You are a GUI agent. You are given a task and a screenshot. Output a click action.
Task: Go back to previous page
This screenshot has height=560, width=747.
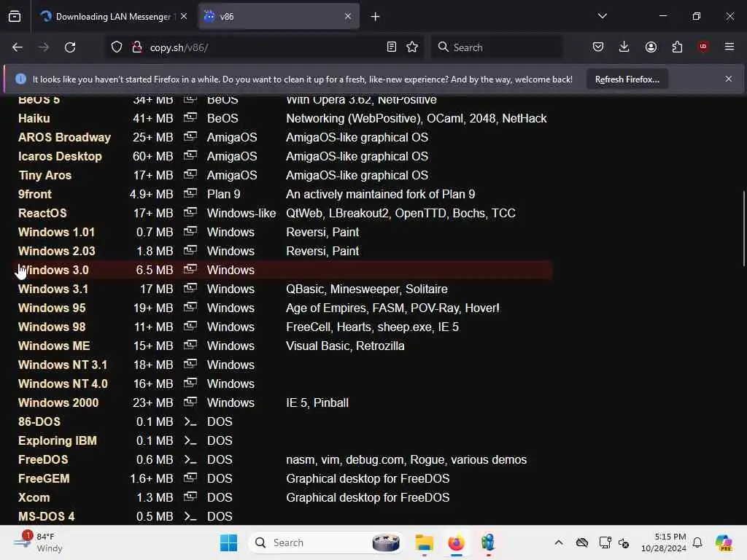[18, 47]
